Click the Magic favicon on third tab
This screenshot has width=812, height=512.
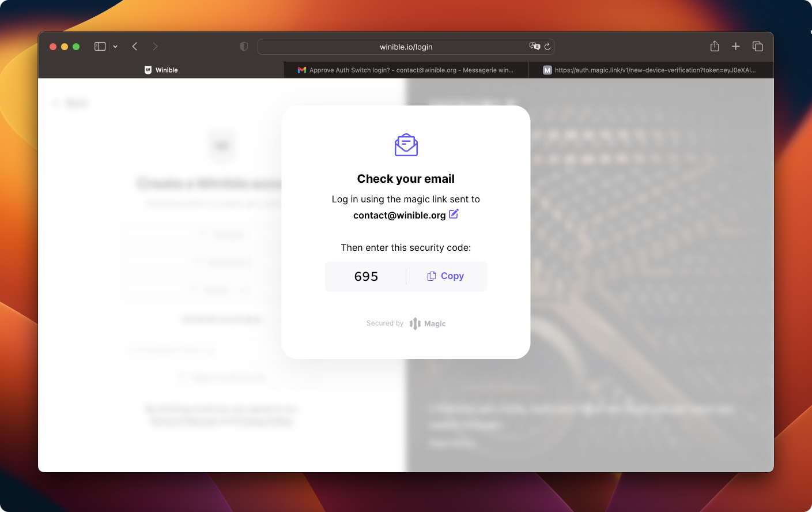click(x=547, y=70)
